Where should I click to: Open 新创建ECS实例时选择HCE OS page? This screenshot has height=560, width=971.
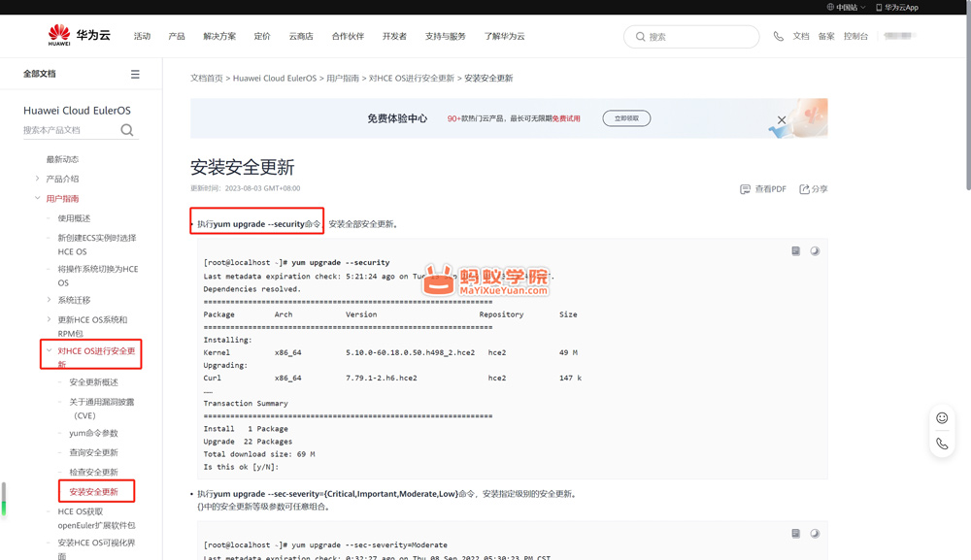97,245
